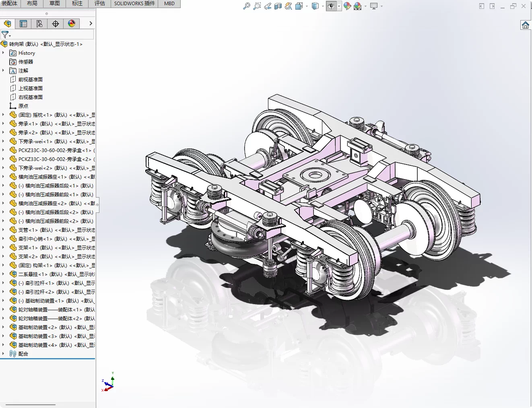Expand the (固定) 摇枕<1> component
Image resolution: width=532 pixels, height=408 pixels.
3,115
